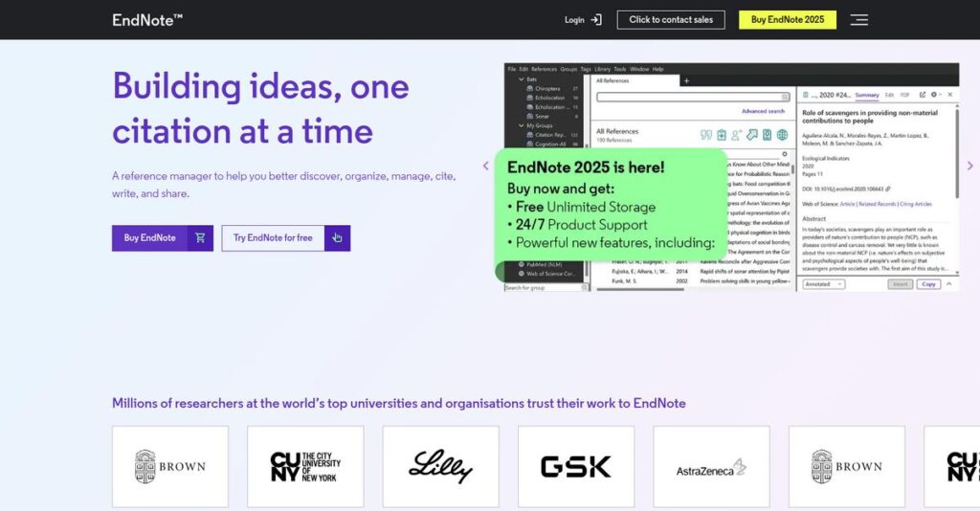Viewport: 980px width, 511px height.
Task: Click the clipboard add reference icon
Action: point(722,135)
